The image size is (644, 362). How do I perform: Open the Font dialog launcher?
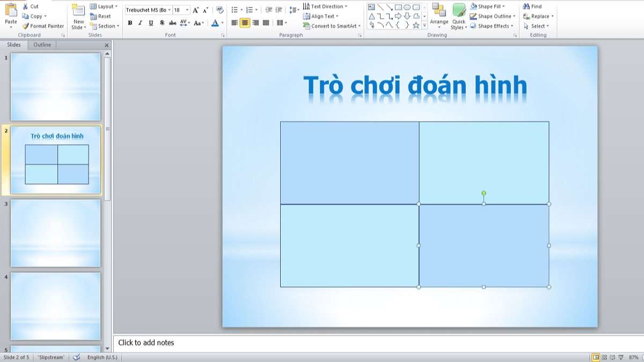pyautogui.click(x=223, y=35)
